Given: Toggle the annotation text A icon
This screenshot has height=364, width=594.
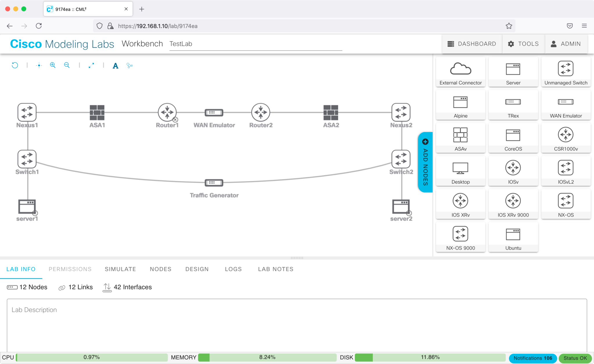Looking at the screenshot, I should point(115,66).
